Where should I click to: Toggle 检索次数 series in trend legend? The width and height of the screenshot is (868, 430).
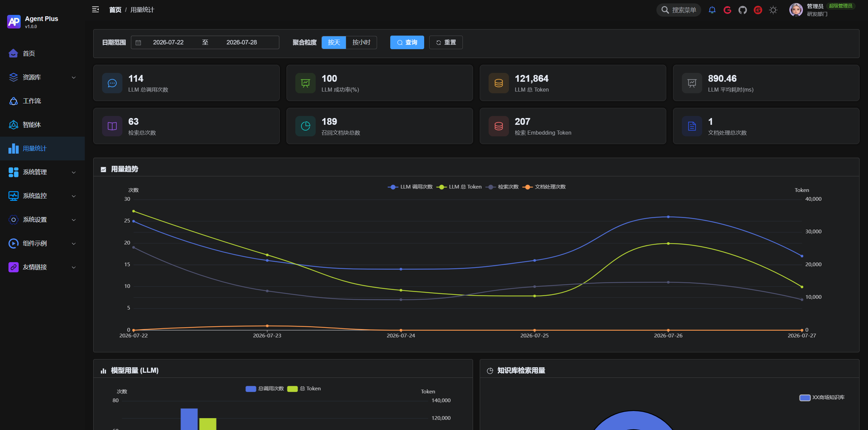click(x=502, y=187)
